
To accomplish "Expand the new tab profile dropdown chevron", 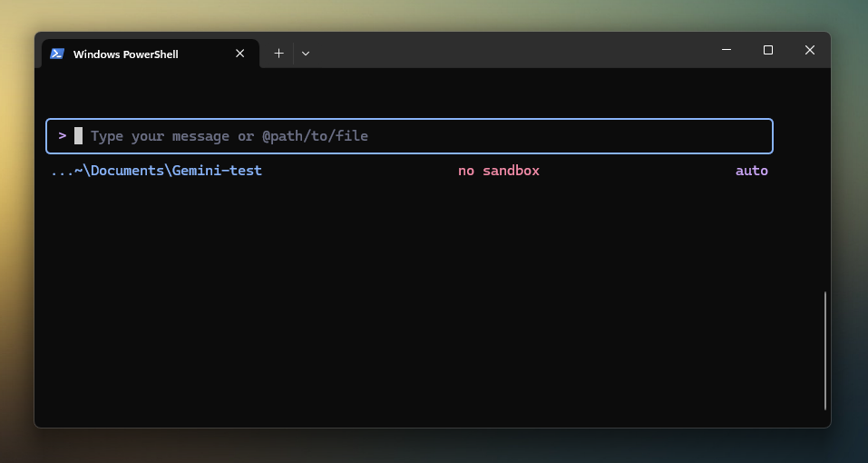I will [x=306, y=54].
